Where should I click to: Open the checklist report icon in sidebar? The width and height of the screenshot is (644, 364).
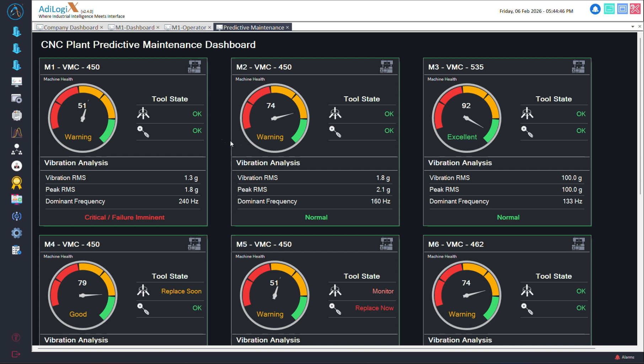coord(16,250)
